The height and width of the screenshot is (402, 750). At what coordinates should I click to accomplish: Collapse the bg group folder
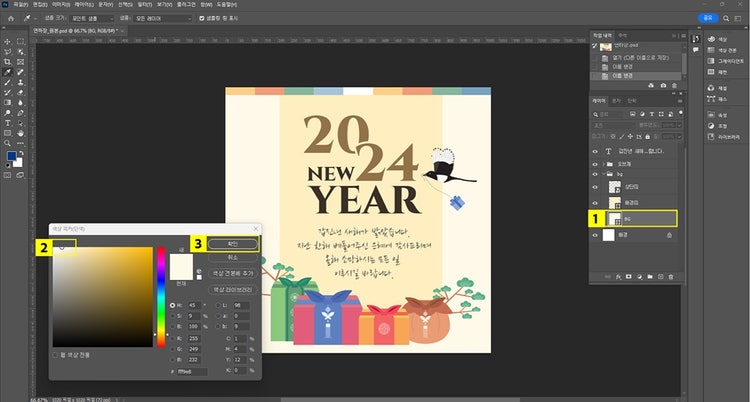tap(604, 174)
